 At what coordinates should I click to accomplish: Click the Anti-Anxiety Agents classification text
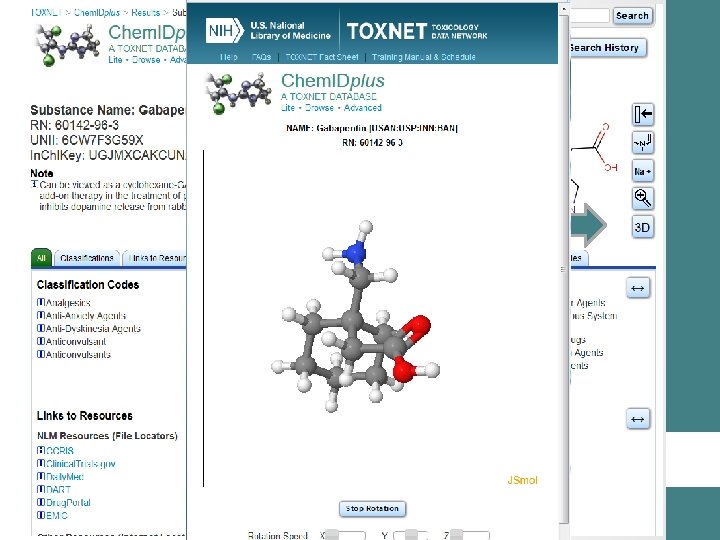pyautogui.click(x=86, y=315)
